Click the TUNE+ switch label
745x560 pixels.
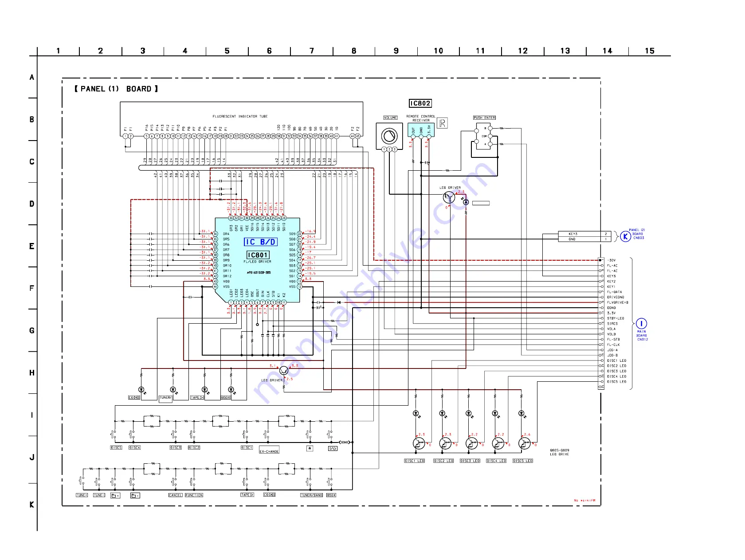pyautogui.click(x=82, y=495)
